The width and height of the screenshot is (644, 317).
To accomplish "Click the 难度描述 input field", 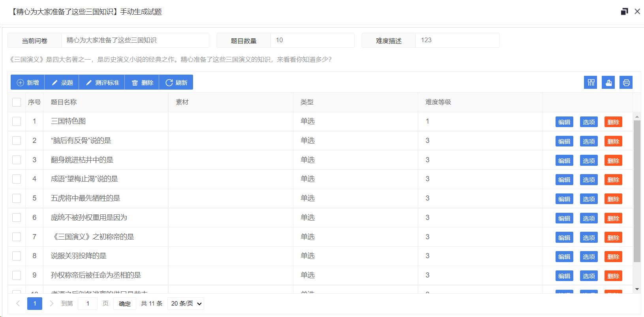I will click(x=457, y=40).
